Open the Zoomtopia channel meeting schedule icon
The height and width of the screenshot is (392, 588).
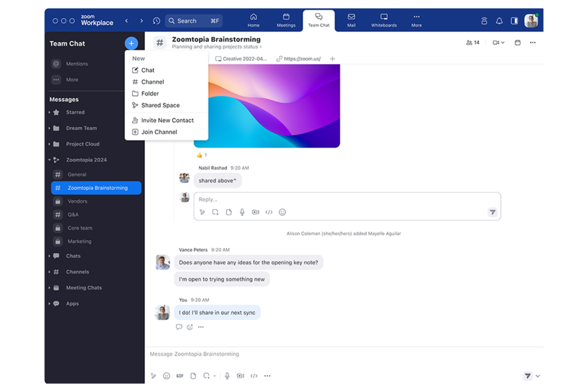[517, 42]
